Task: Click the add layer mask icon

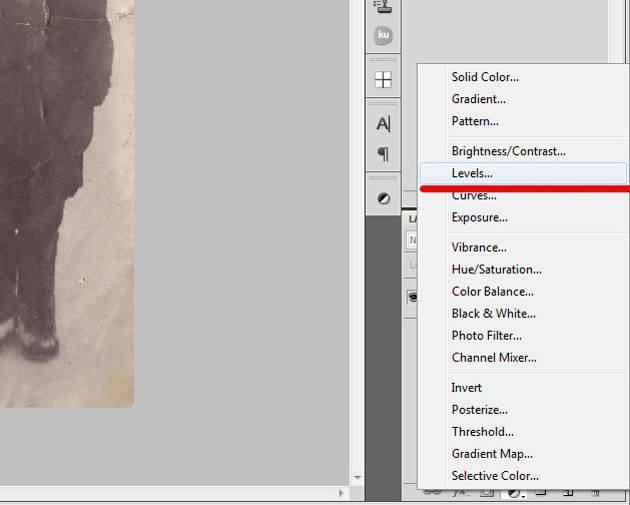Action: [x=486, y=492]
